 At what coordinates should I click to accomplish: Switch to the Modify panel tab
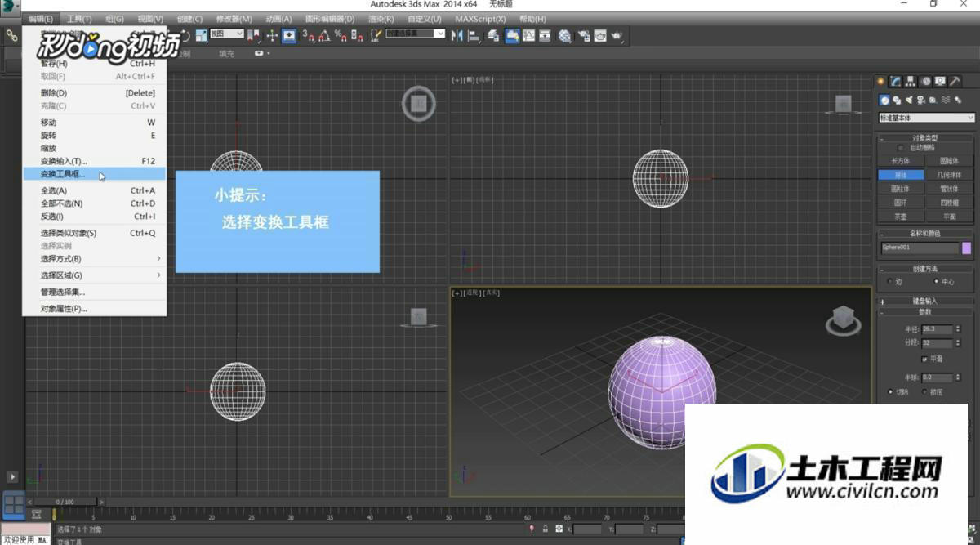coord(896,81)
